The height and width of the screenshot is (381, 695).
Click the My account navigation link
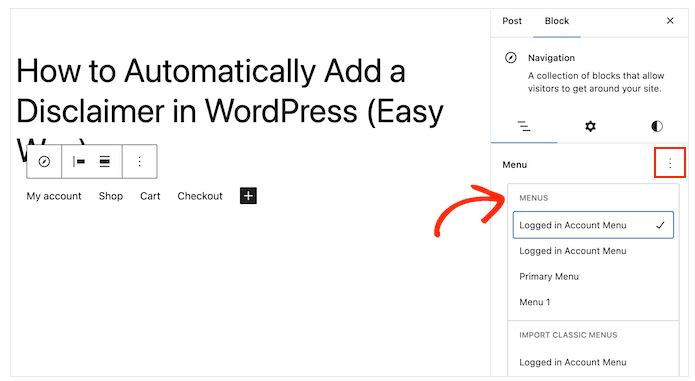coord(54,196)
